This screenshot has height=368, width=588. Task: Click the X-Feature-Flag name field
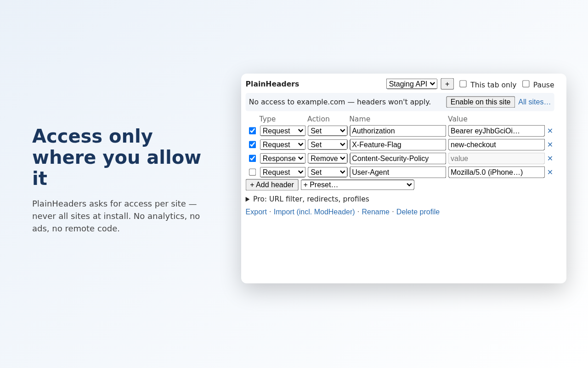[x=398, y=144]
